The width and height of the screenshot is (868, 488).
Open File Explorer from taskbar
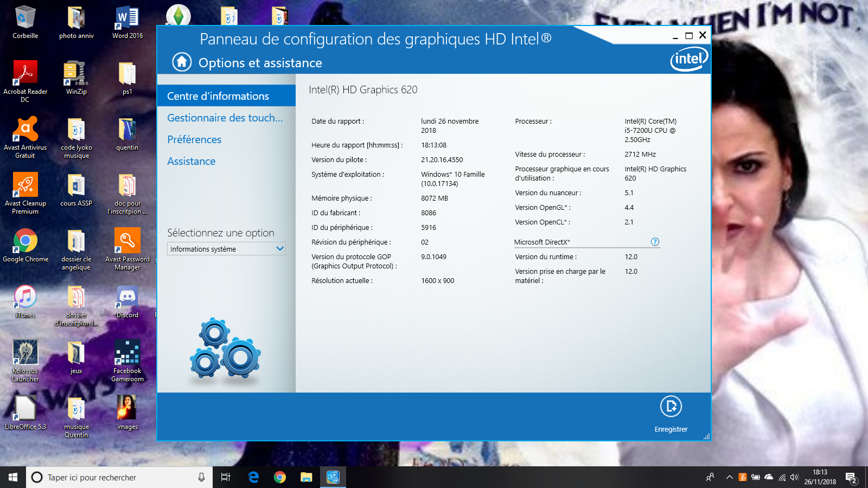point(307,477)
